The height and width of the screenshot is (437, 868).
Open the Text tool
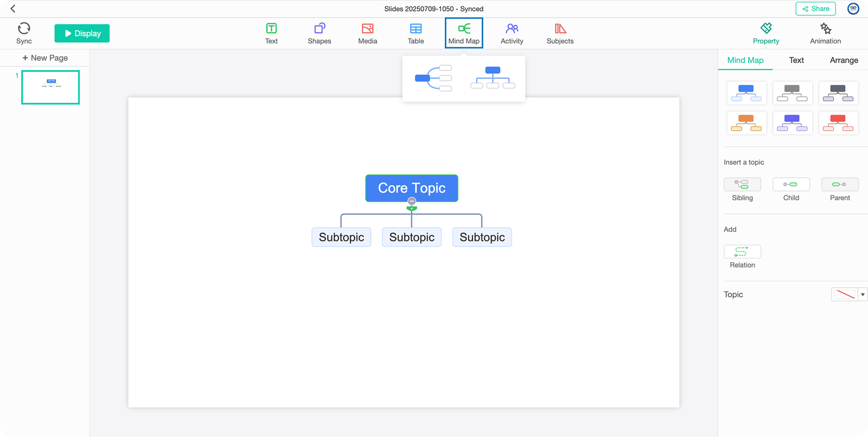click(271, 33)
